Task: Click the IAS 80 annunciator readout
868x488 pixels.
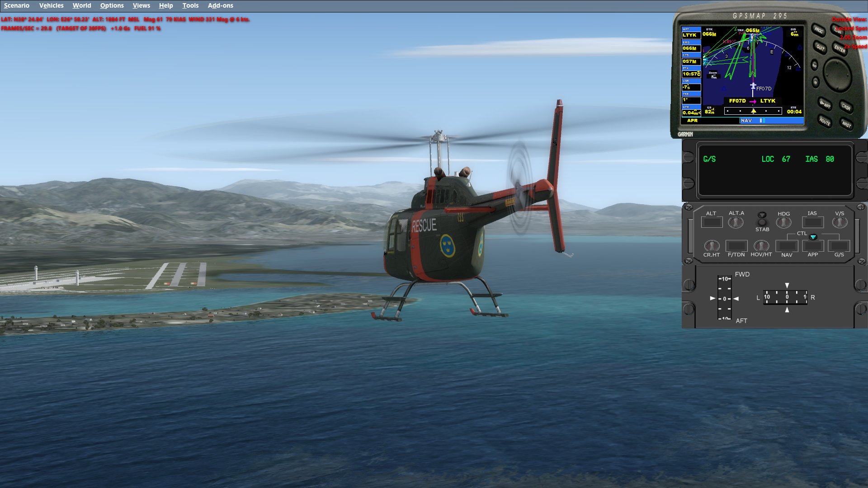Action: click(x=820, y=159)
